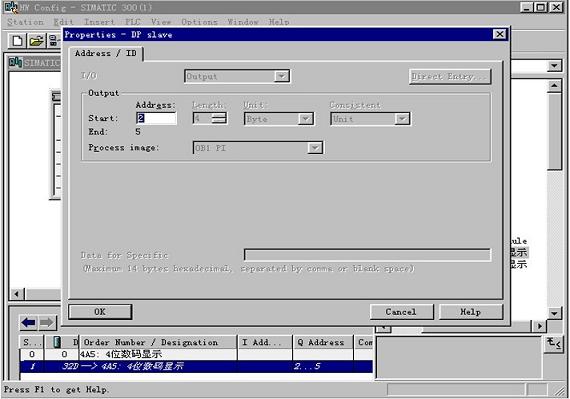Click the Cancel button
The height and width of the screenshot is (399, 570).
coord(401,312)
